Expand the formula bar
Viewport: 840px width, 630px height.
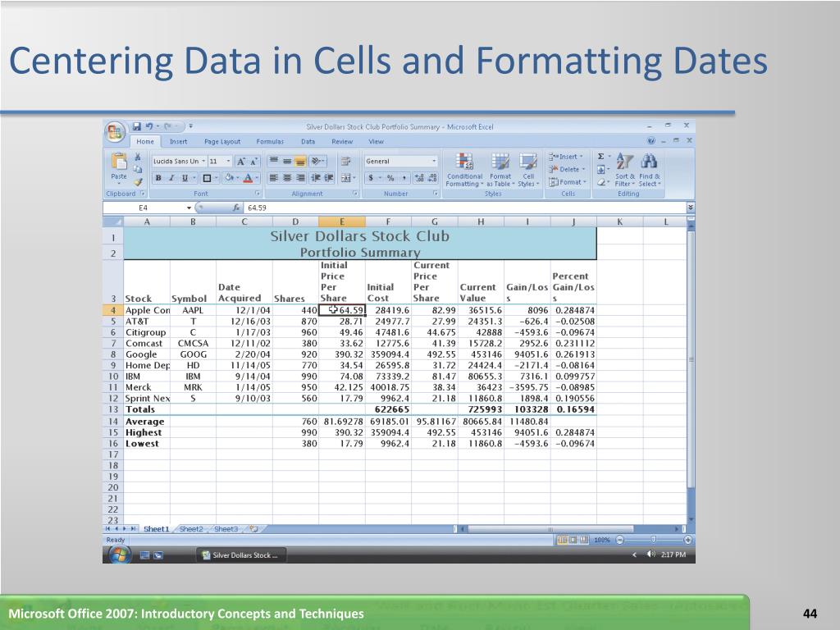[x=691, y=208]
